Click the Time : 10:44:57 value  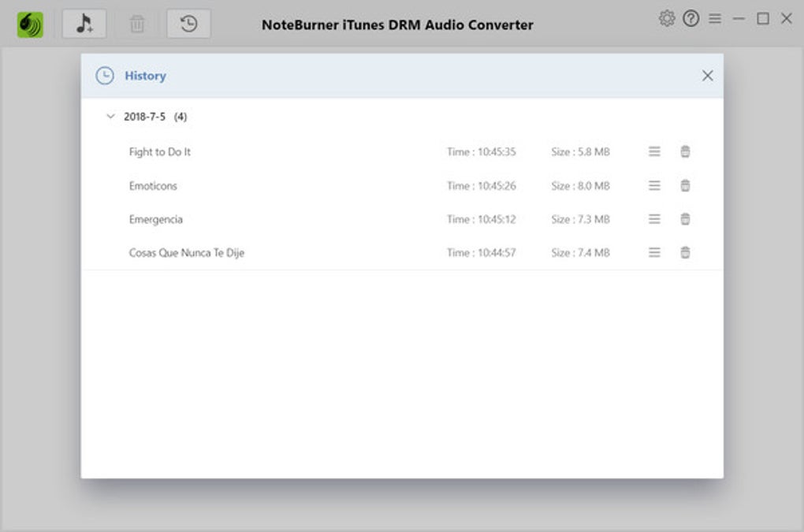(x=482, y=253)
